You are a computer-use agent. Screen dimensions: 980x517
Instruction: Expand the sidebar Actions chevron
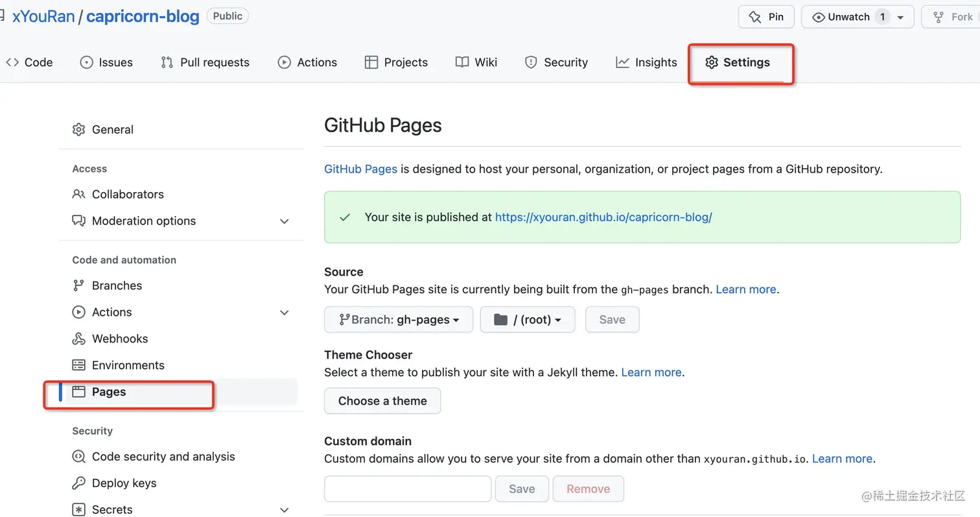(284, 313)
